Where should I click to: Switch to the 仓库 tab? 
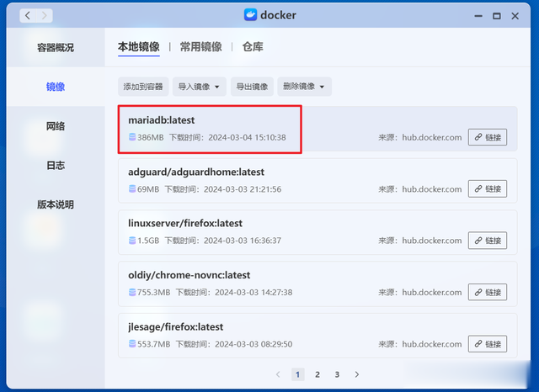click(x=253, y=46)
